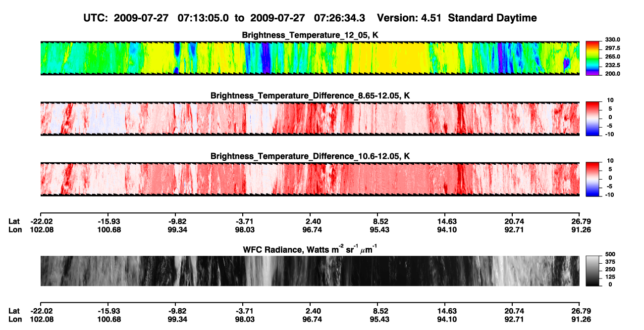Click the "232.5" colorbar tick label
The height and width of the screenshot is (330, 644).
click(x=612, y=65)
